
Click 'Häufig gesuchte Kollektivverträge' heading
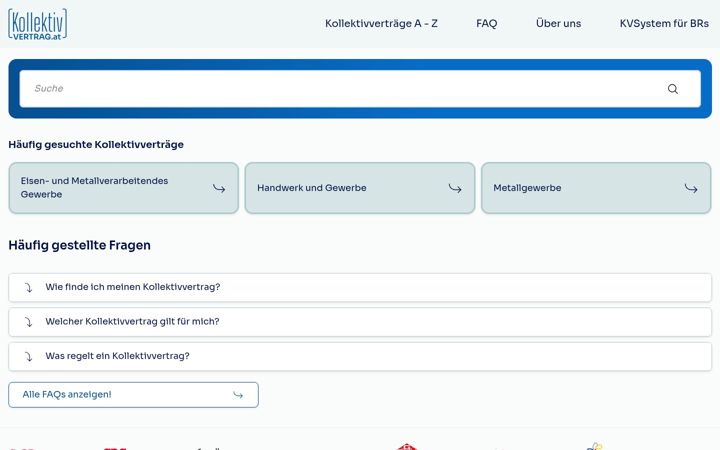tap(96, 145)
